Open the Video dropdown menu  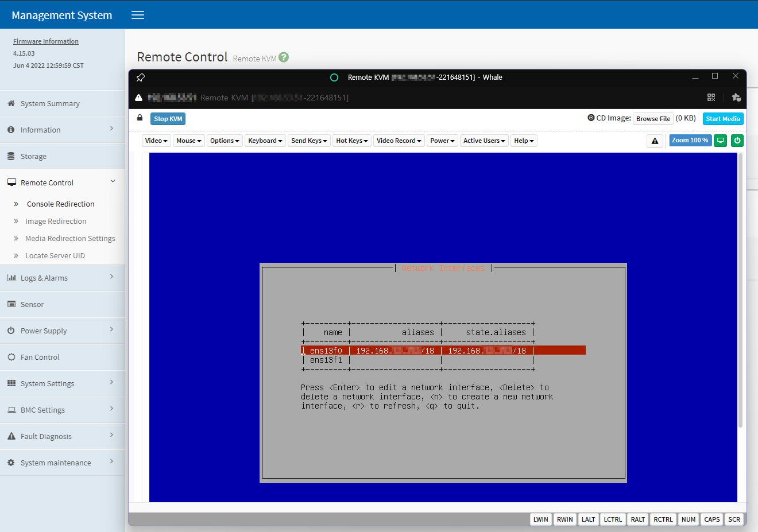(x=156, y=140)
